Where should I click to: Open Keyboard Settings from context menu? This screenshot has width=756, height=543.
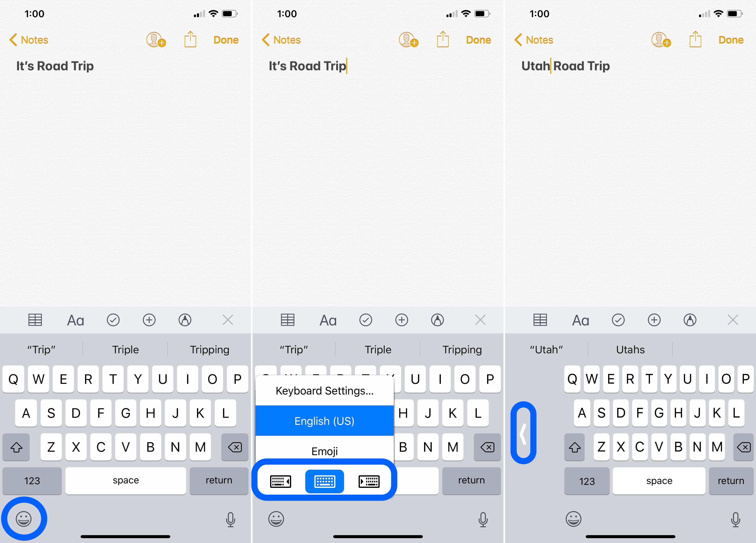click(x=326, y=390)
